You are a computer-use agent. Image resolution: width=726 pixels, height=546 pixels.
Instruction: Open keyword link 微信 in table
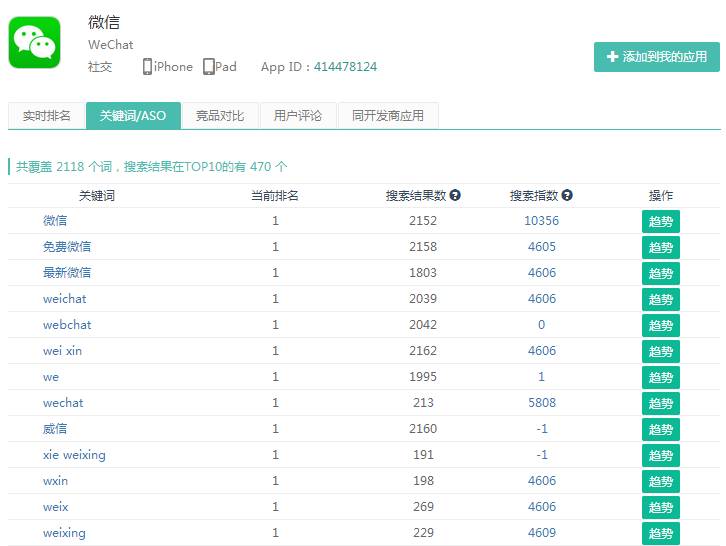[55, 220]
